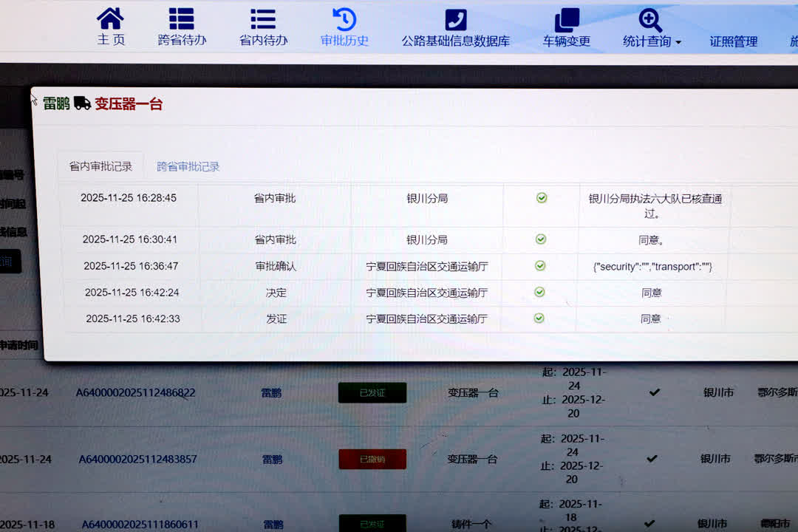Open 公路基础信息数据库 phone icon
Image resolution: width=798 pixels, height=532 pixels.
pos(455,19)
